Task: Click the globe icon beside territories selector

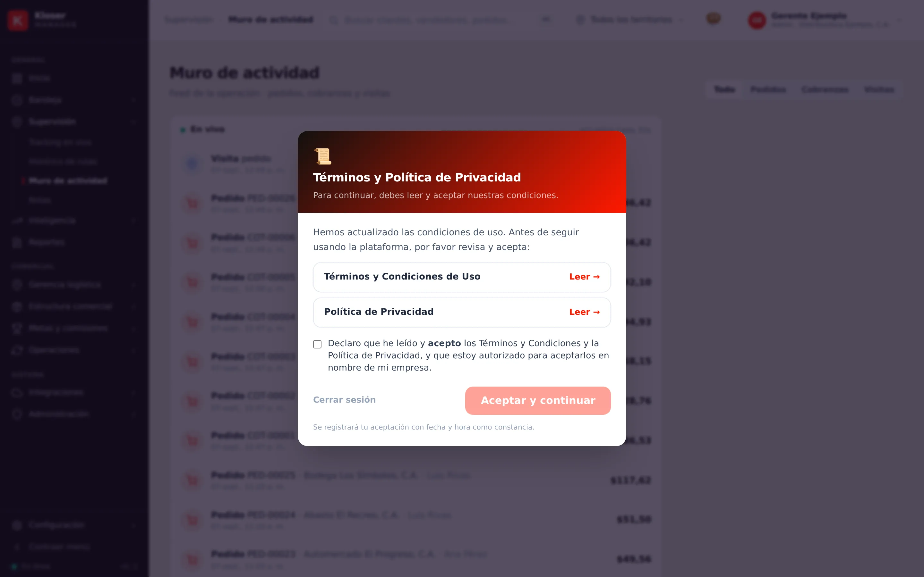Action: tap(580, 20)
